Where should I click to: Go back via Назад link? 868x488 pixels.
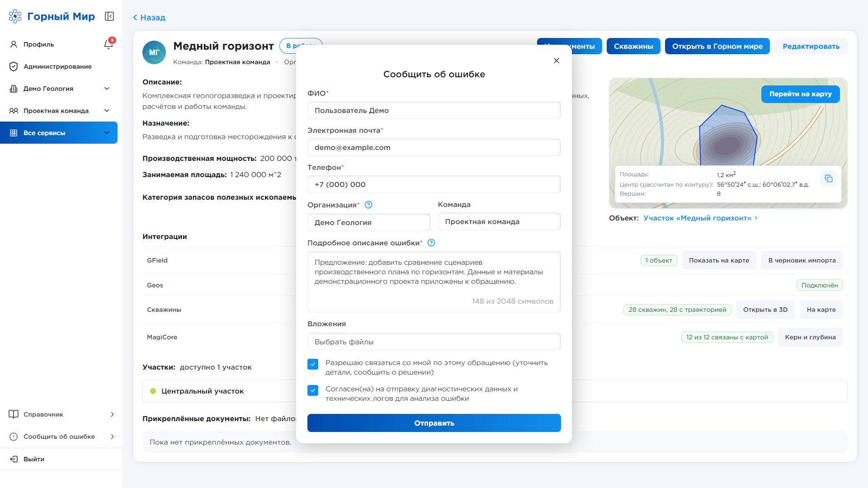pyautogui.click(x=149, y=18)
